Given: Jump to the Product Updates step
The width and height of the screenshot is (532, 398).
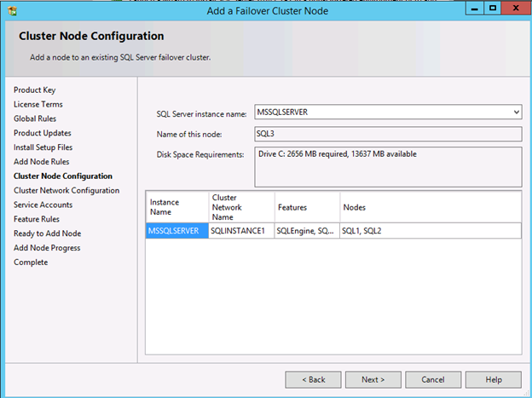Looking at the screenshot, I should pos(43,133).
